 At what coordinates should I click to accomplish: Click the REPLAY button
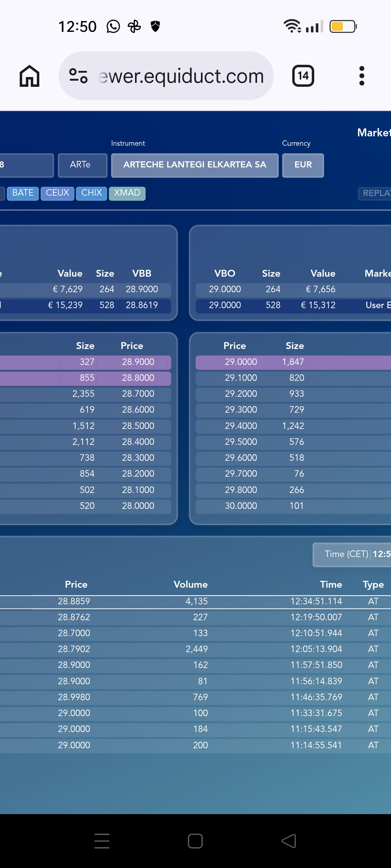375,193
